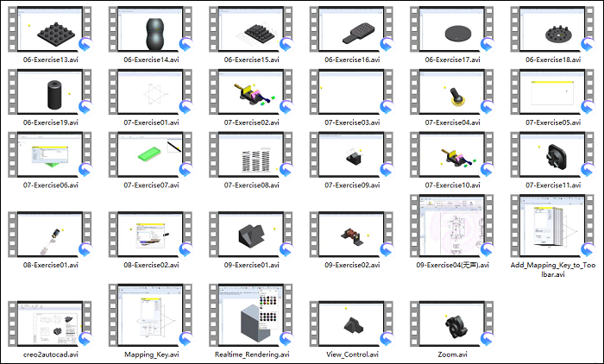Click the file name 07-Exercise06.avi

pos(50,185)
